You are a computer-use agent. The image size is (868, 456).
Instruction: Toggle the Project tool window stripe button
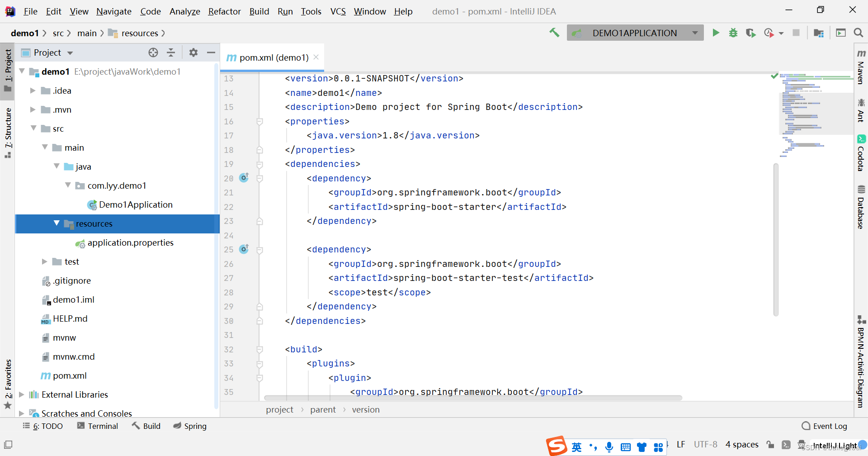coord(8,71)
